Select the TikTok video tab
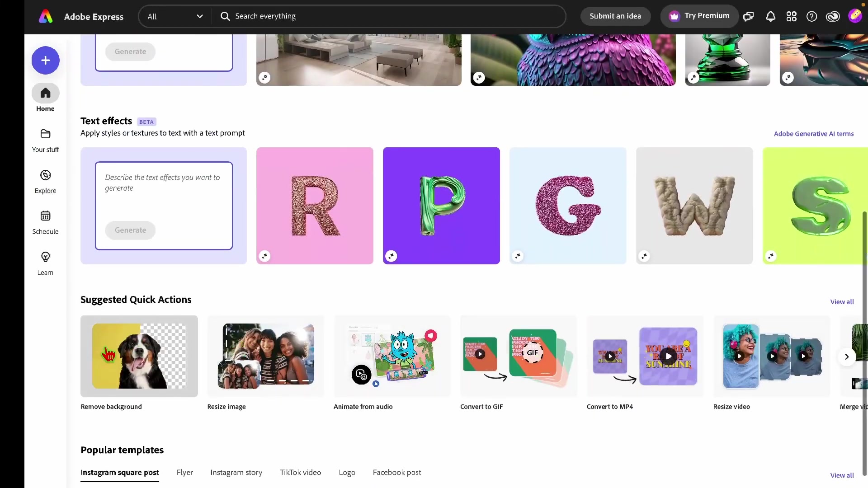Viewport: 868px width, 488px height. click(300, 472)
